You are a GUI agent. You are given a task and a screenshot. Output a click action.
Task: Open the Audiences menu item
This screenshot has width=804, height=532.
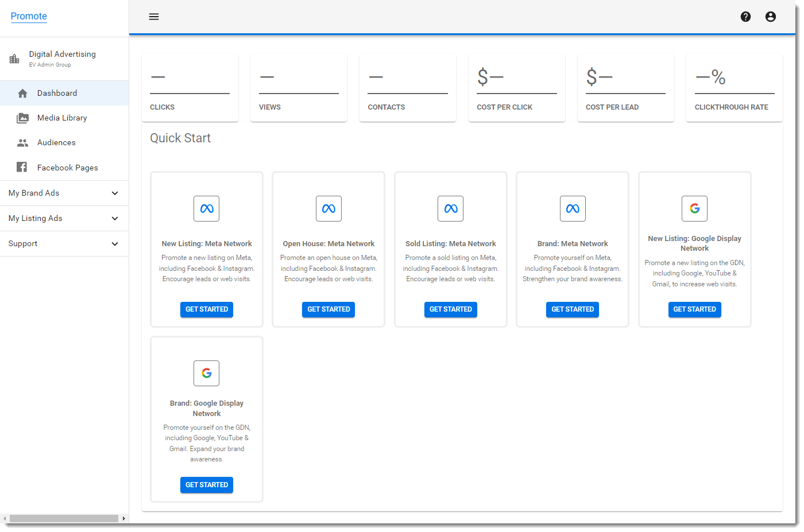[x=64, y=142]
